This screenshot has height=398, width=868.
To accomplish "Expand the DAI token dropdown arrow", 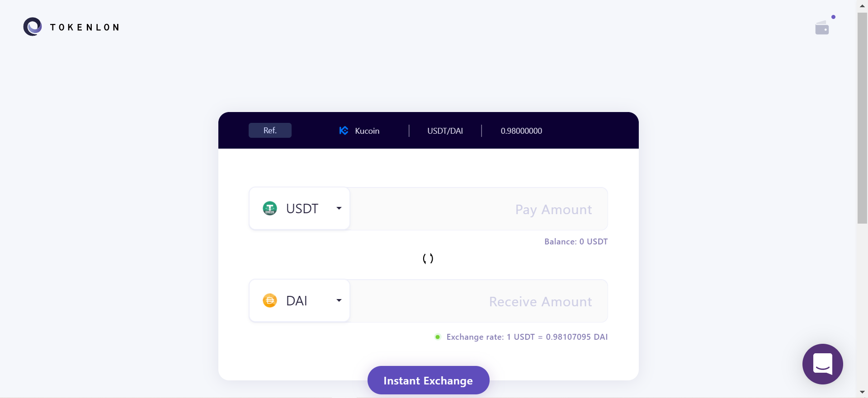I will pos(339,300).
